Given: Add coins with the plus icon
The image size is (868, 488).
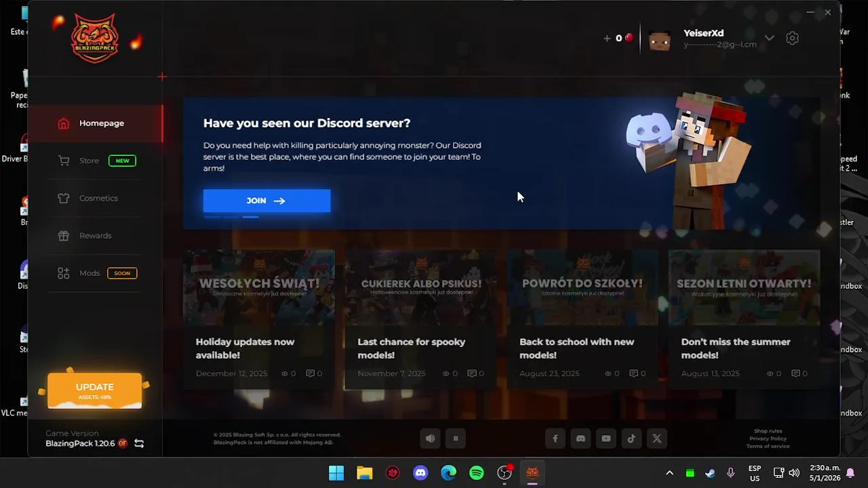Looking at the screenshot, I should (607, 39).
